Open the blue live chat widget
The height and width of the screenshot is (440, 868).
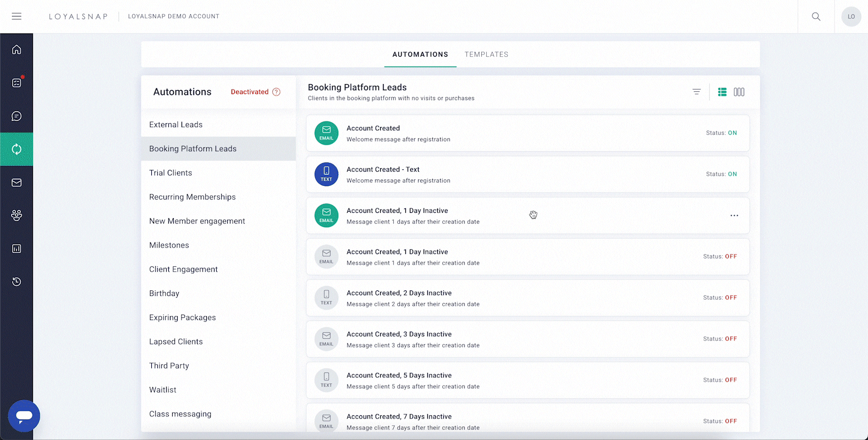click(x=24, y=416)
